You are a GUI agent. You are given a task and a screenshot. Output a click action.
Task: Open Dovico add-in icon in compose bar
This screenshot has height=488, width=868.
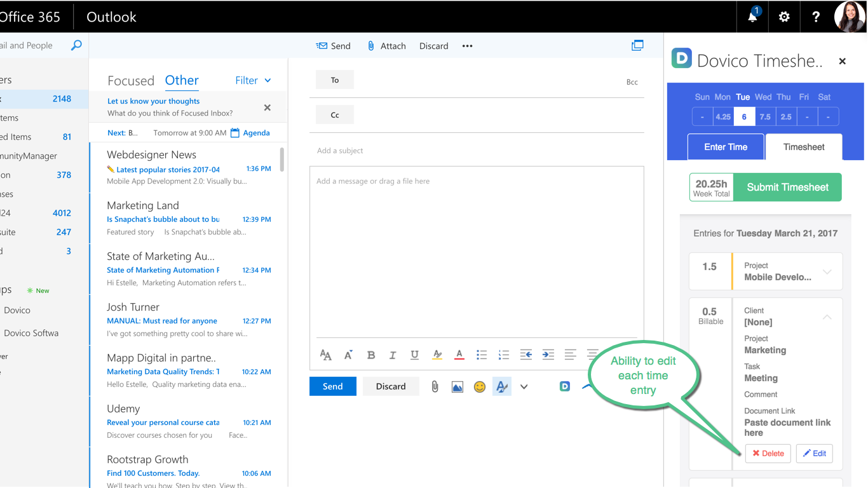click(x=565, y=386)
